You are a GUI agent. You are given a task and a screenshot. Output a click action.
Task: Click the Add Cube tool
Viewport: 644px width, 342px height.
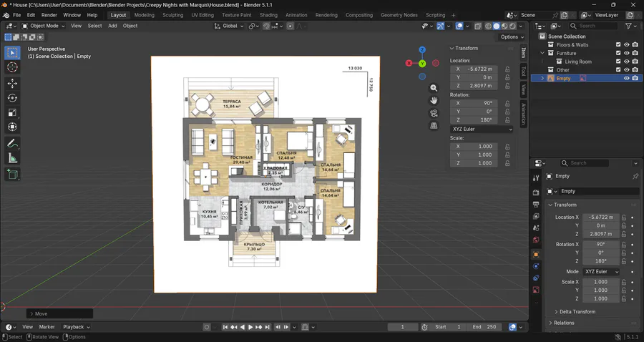click(x=12, y=174)
